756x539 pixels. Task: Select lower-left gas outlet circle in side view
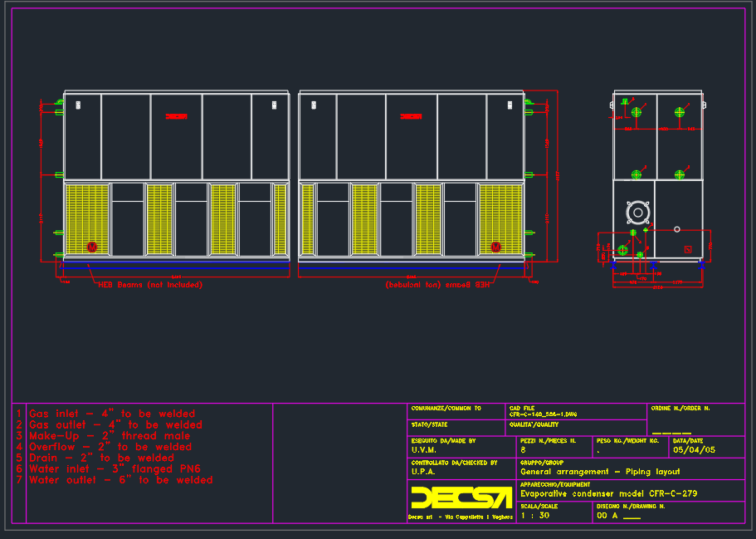[x=637, y=174]
